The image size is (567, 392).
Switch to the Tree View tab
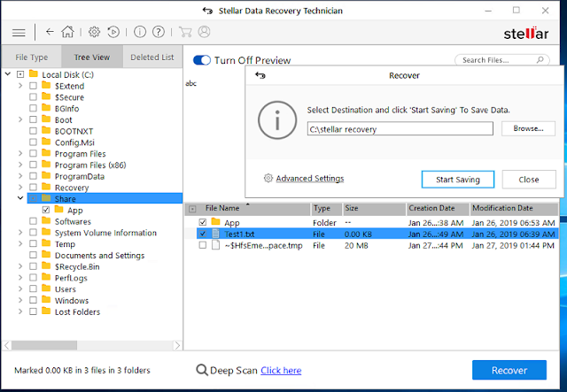click(92, 58)
